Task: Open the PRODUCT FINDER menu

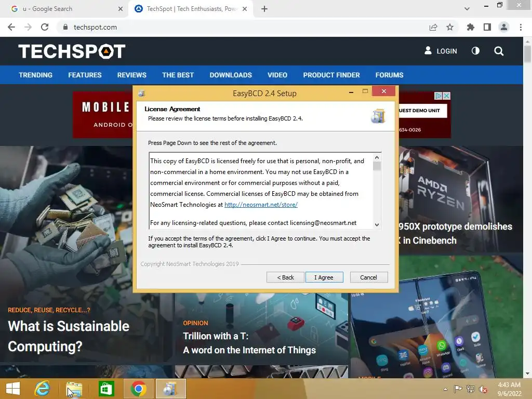Action: pyautogui.click(x=331, y=75)
